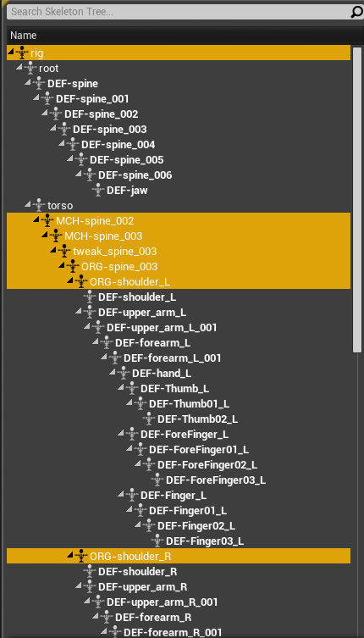364x638 pixels.
Task: Collapse the torso tree node
Action: (28, 204)
